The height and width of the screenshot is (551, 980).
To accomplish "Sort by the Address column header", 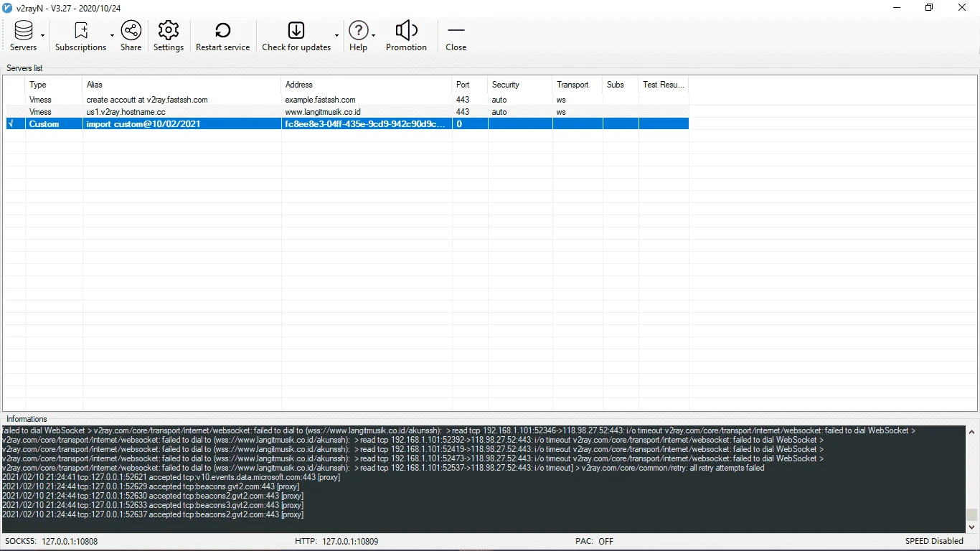I will coord(367,85).
